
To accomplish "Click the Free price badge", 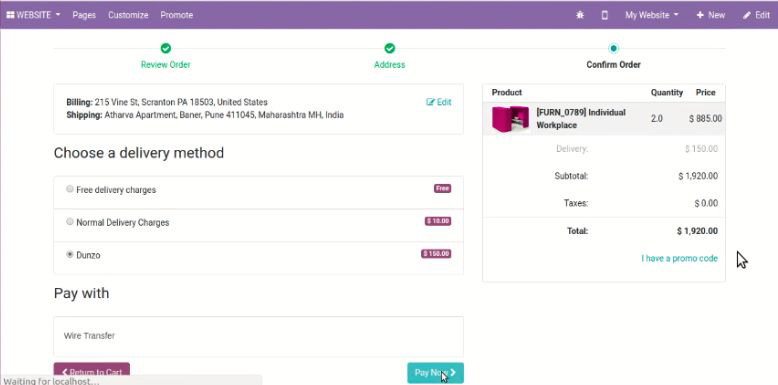I will point(443,189).
